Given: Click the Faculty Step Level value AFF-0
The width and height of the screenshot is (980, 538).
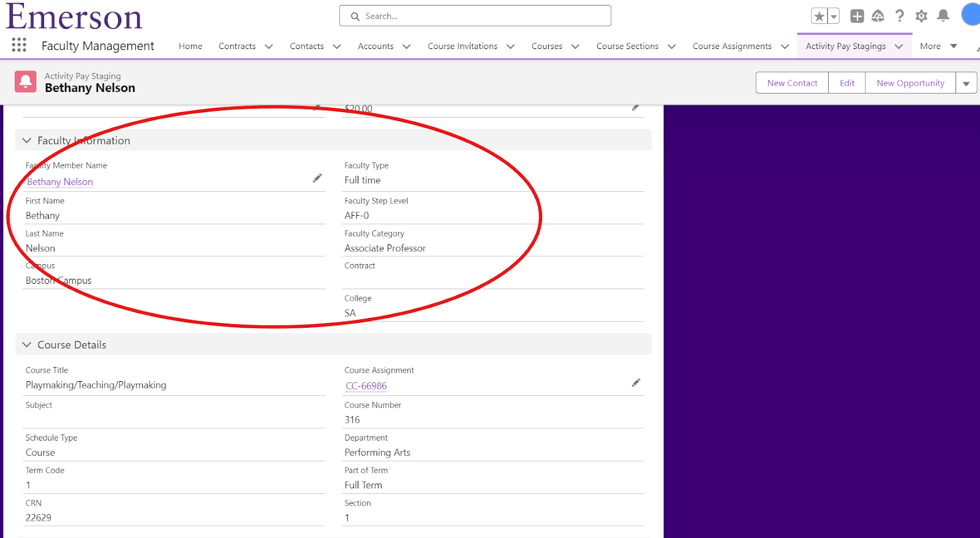Looking at the screenshot, I should point(356,216).
